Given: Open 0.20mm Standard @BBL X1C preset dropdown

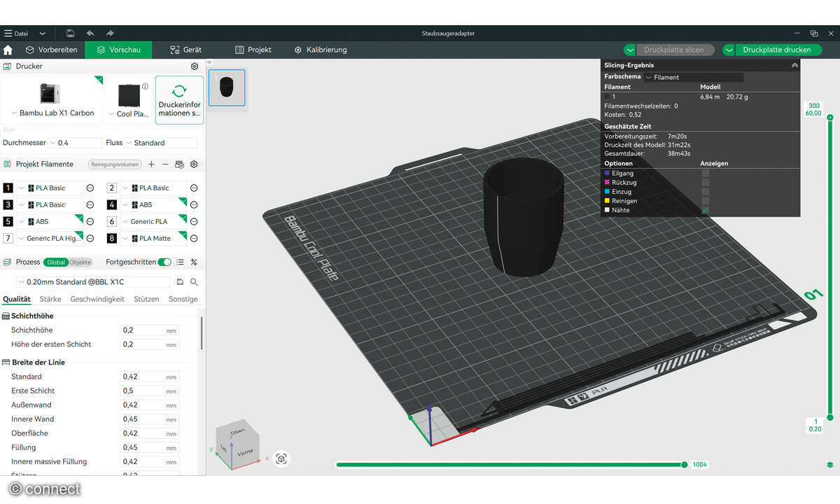Looking at the screenshot, I should [x=93, y=282].
